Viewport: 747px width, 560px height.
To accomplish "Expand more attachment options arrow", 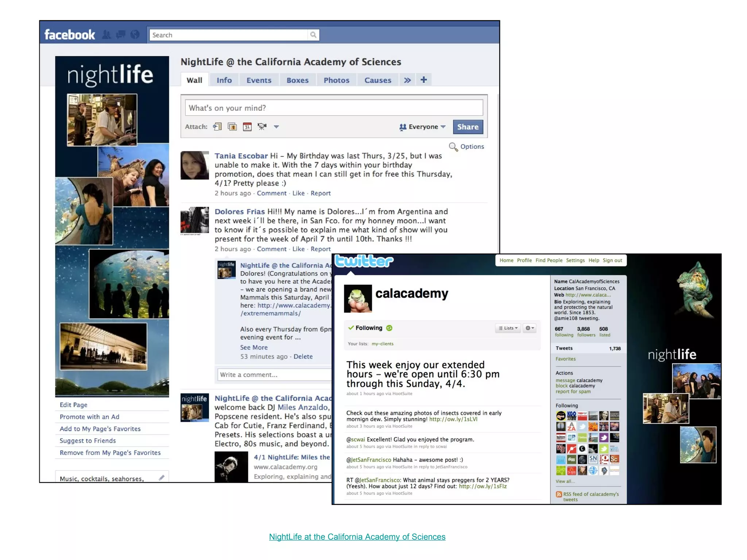I will pyautogui.click(x=276, y=127).
